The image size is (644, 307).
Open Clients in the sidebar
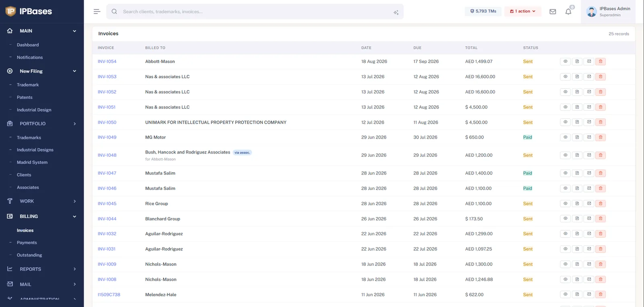pos(24,175)
